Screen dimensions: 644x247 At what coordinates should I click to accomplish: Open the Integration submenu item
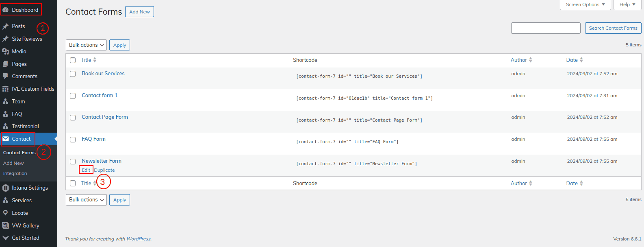click(15, 173)
